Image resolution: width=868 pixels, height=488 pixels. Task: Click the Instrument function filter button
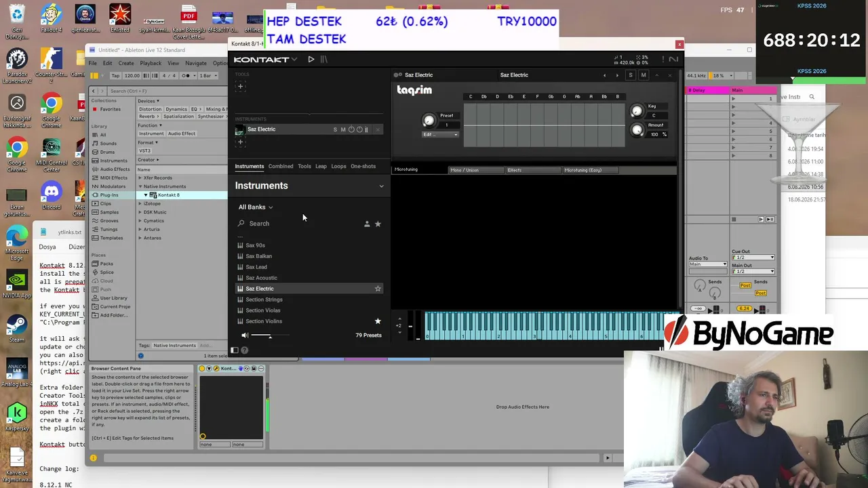pyautogui.click(x=151, y=134)
